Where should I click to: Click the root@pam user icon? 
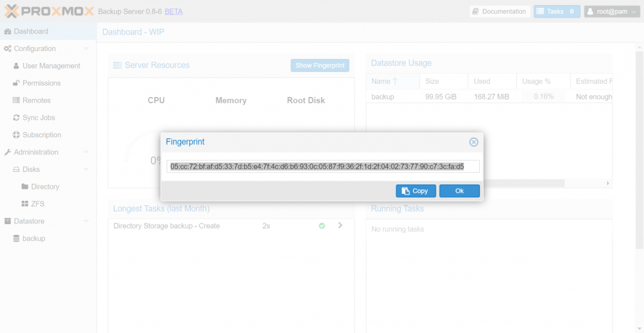590,11
